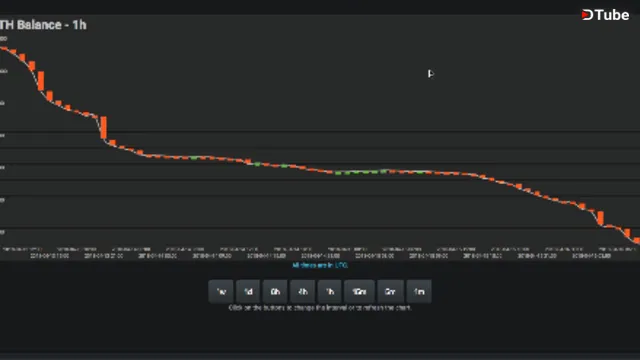Refresh chart with the 1h button
The height and width of the screenshot is (360, 640).
point(330,291)
